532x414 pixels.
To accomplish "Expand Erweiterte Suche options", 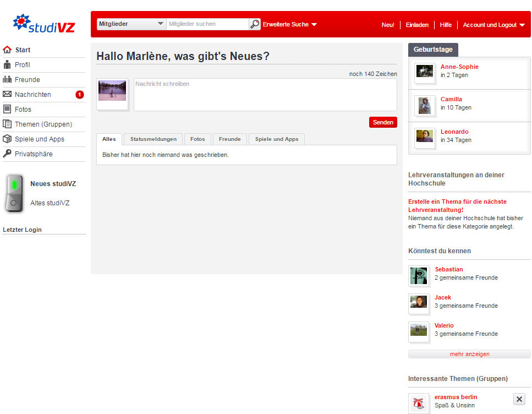I will (x=290, y=24).
